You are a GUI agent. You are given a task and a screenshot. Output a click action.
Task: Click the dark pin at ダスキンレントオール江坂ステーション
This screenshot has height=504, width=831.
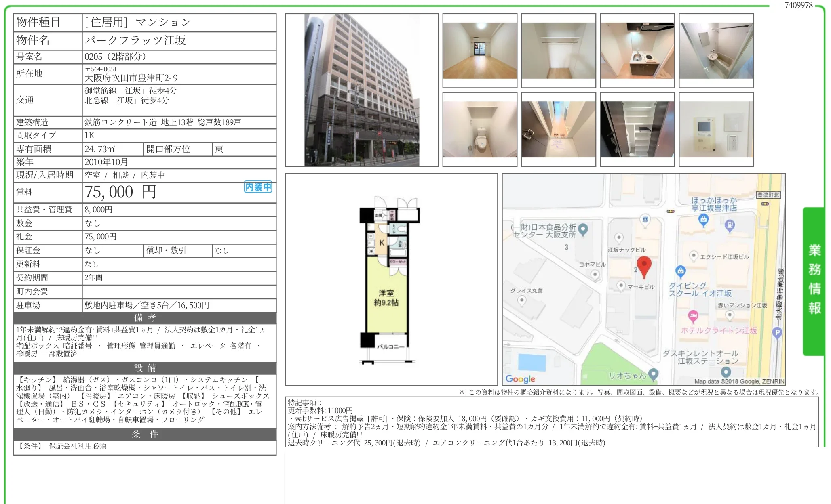tap(726, 372)
